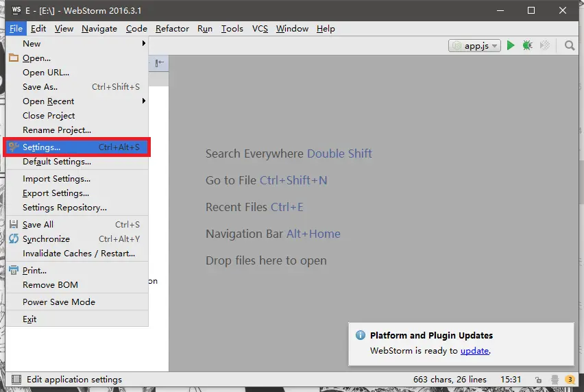Viewport: 584px width, 392px height.
Task: Click the printer icon beside Print...
Action: pyautogui.click(x=14, y=270)
